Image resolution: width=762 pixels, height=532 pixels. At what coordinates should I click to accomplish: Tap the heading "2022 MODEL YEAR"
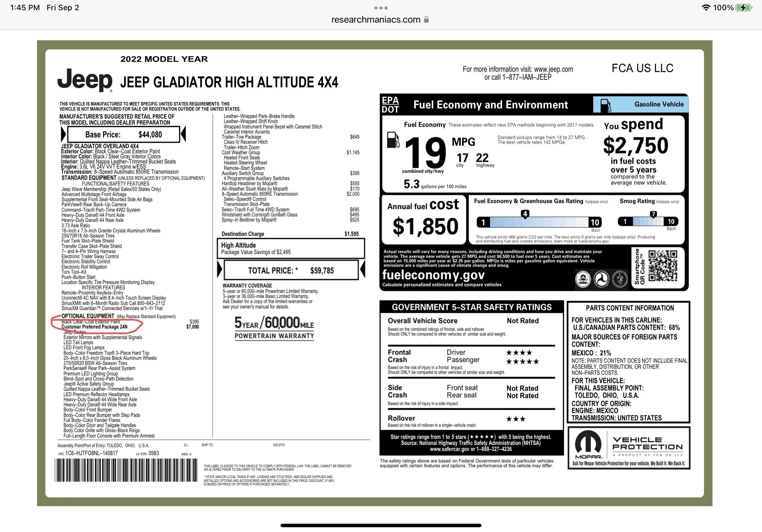(x=164, y=59)
